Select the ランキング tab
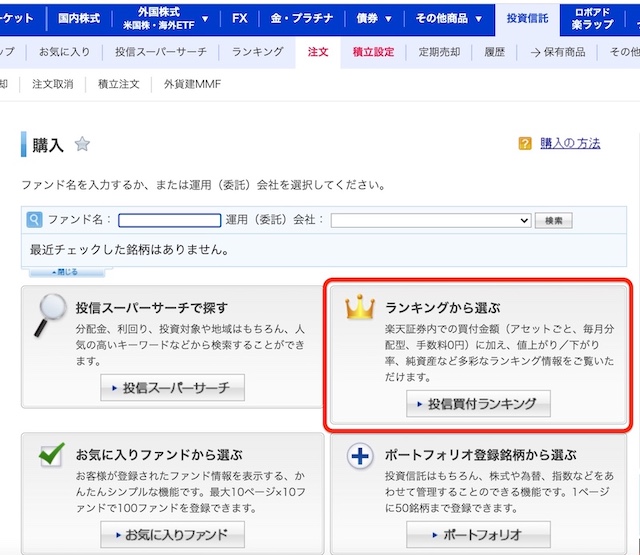640x555 pixels. tap(257, 51)
